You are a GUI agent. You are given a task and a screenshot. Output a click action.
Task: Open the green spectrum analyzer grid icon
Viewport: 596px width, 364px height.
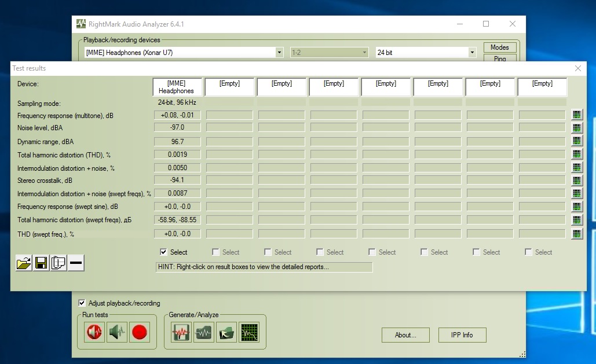[249, 332]
